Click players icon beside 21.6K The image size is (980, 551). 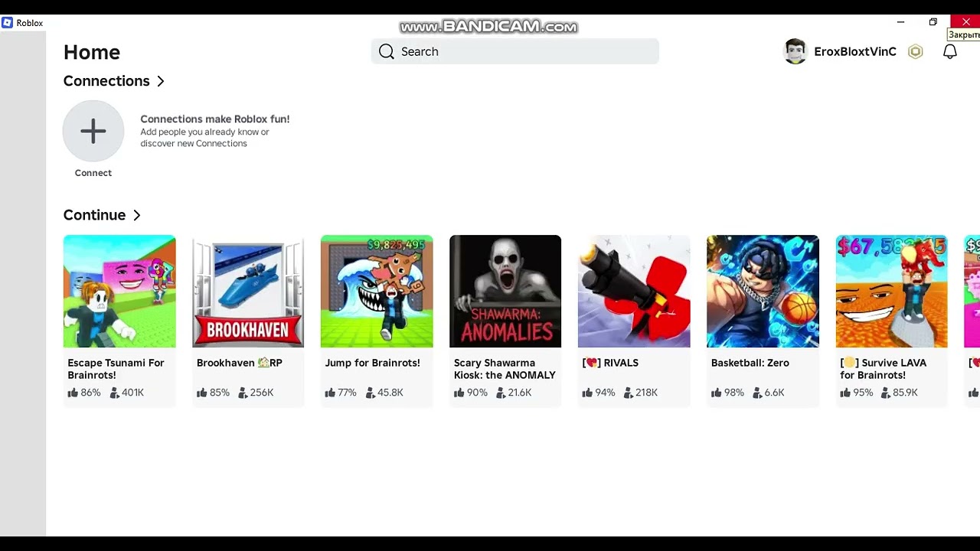(501, 393)
